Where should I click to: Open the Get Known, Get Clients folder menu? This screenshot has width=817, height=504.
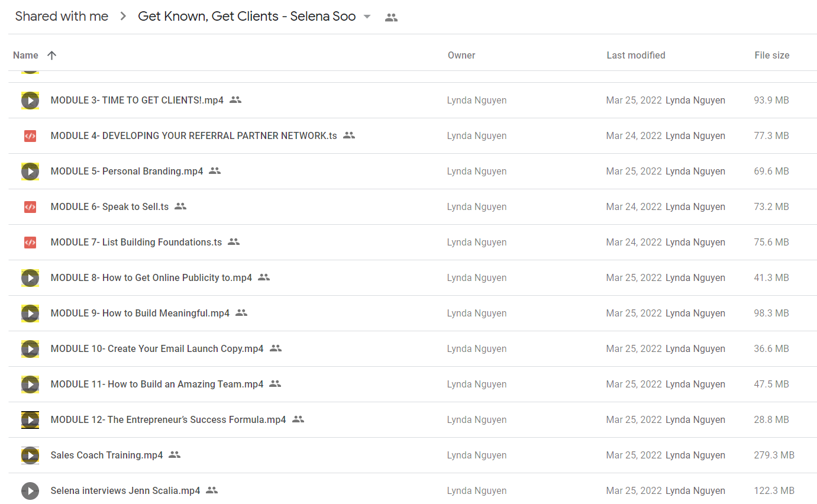pos(247,17)
